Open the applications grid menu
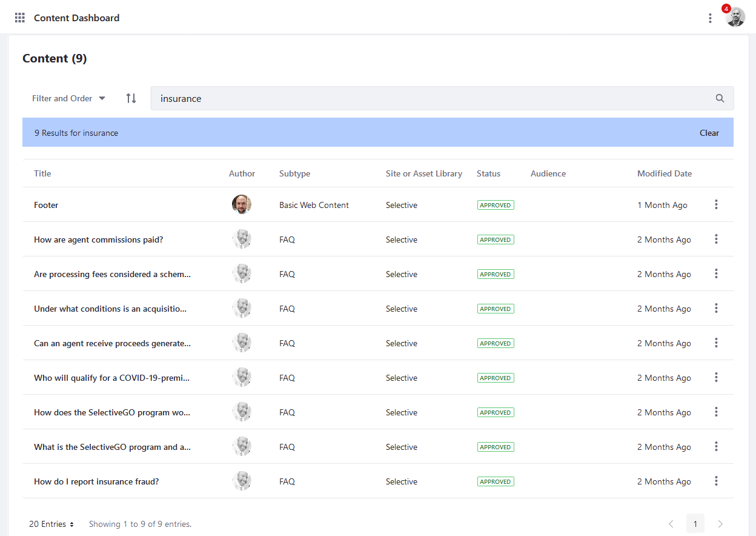This screenshot has width=756, height=536. [x=20, y=18]
